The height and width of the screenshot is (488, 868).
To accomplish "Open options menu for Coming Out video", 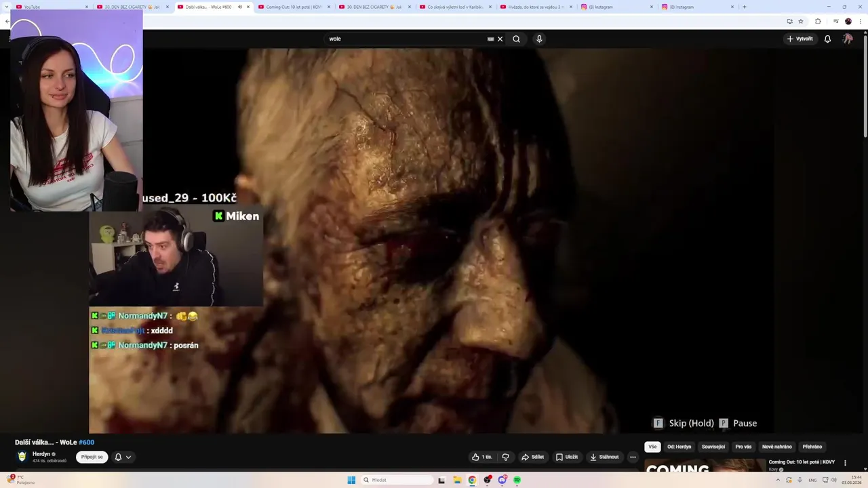I will (845, 463).
